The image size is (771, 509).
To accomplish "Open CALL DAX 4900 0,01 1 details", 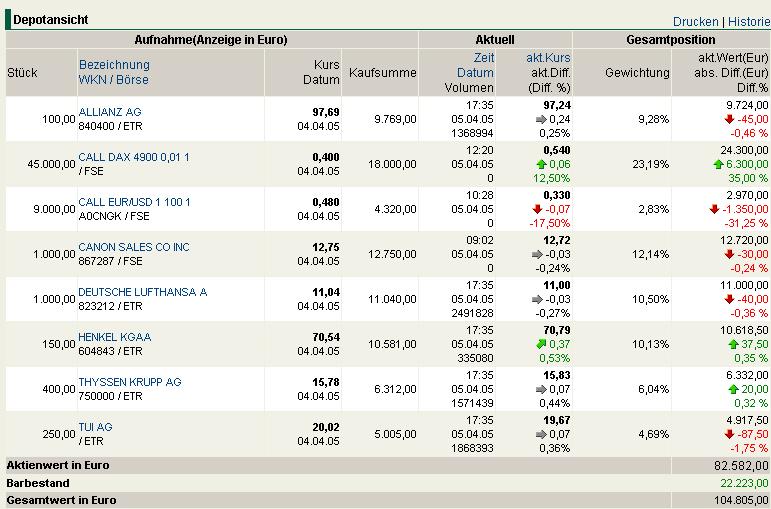I will pos(134,157).
